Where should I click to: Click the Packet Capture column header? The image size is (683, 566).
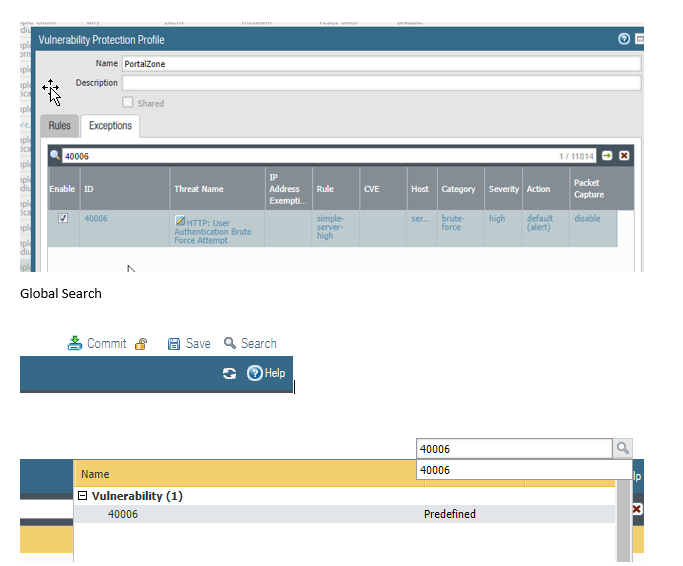[x=601, y=189]
